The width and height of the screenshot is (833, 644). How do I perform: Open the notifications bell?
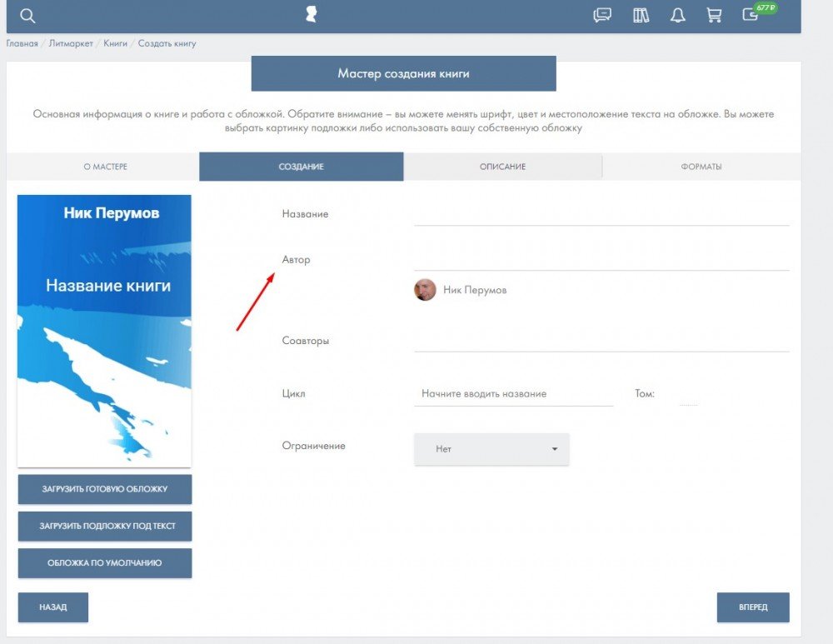pyautogui.click(x=678, y=16)
